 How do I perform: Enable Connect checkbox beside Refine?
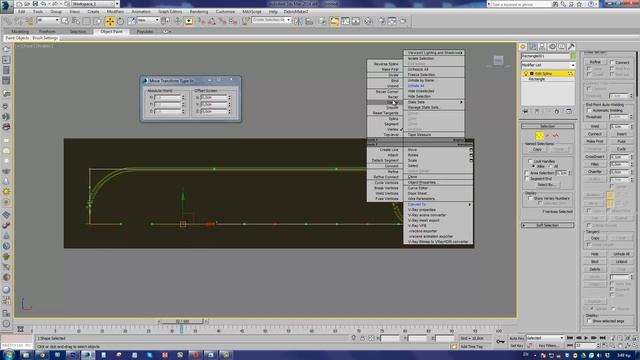612,62
